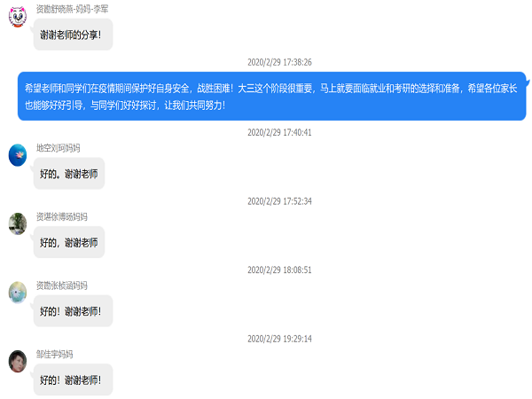The width and height of the screenshot is (532, 399).
Task: Select 邹佳宇妈妈's message bubble at the bottom
Action: point(73,379)
